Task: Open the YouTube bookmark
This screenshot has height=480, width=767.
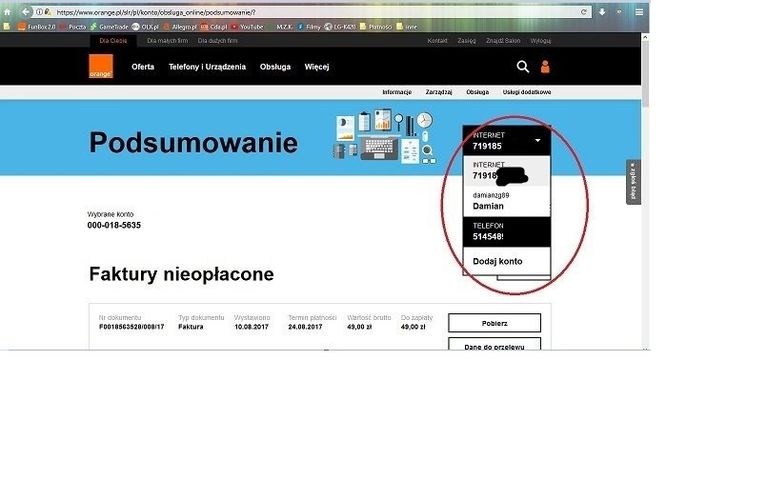Action: coord(248,26)
